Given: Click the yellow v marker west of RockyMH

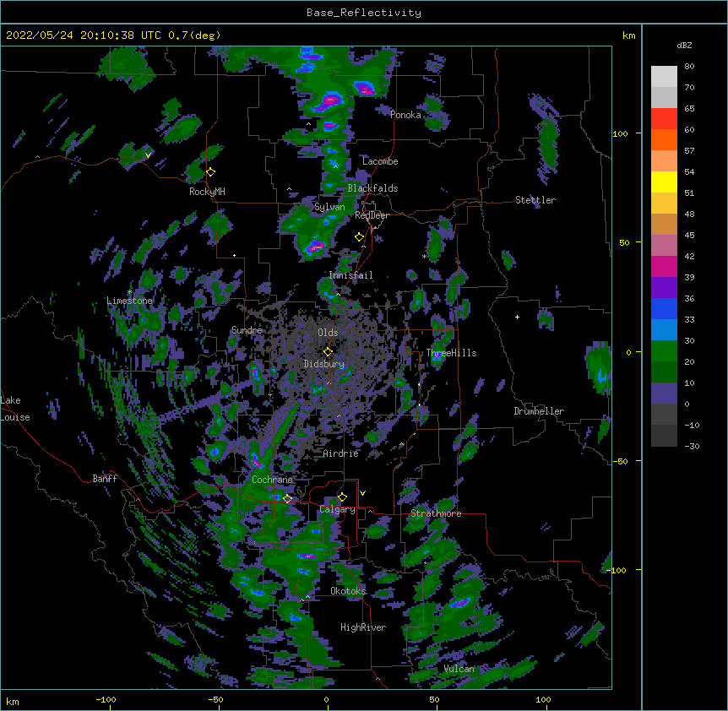Looking at the screenshot, I should [x=148, y=155].
